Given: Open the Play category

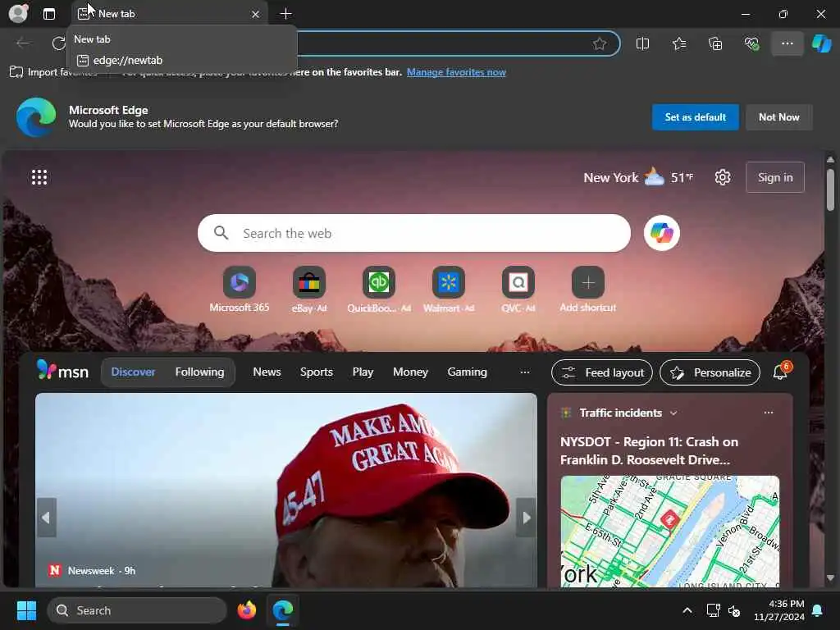Looking at the screenshot, I should pyautogui.click(x=363, y=372).
